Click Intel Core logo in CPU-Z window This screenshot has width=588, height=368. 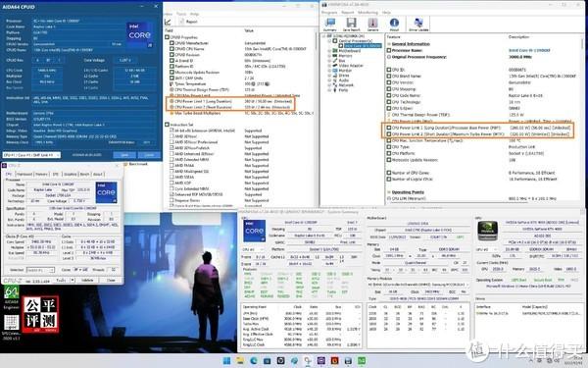pos(106,192)
